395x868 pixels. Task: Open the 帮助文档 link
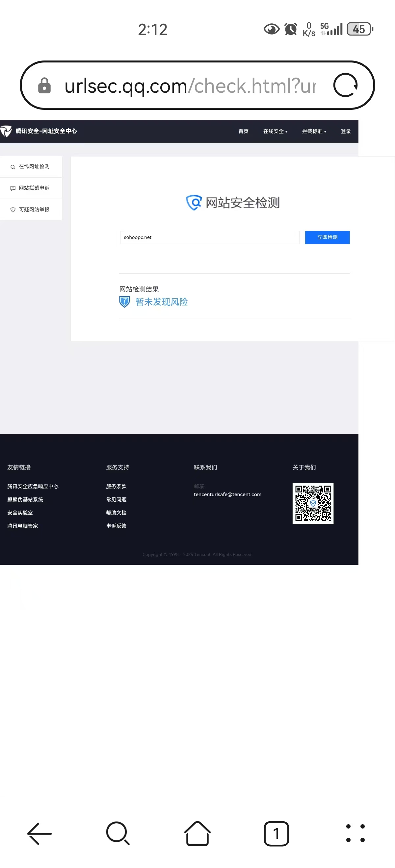pos(117,513)
